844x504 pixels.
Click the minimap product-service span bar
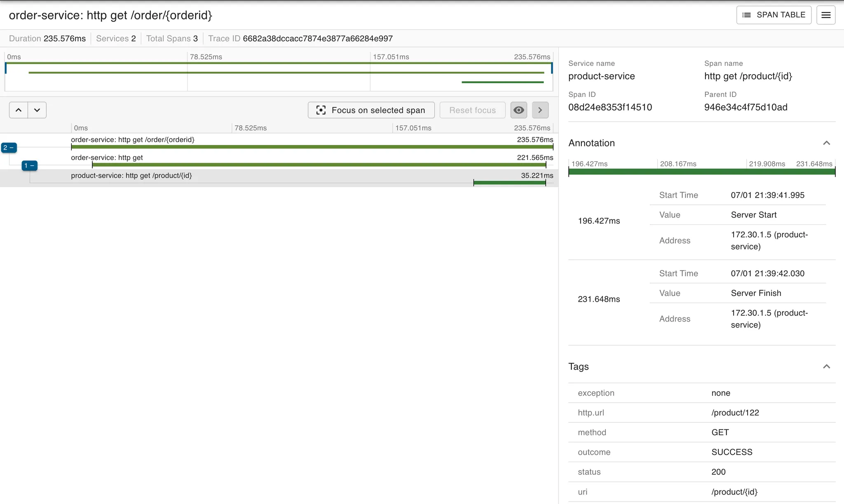tap(502, 82)
